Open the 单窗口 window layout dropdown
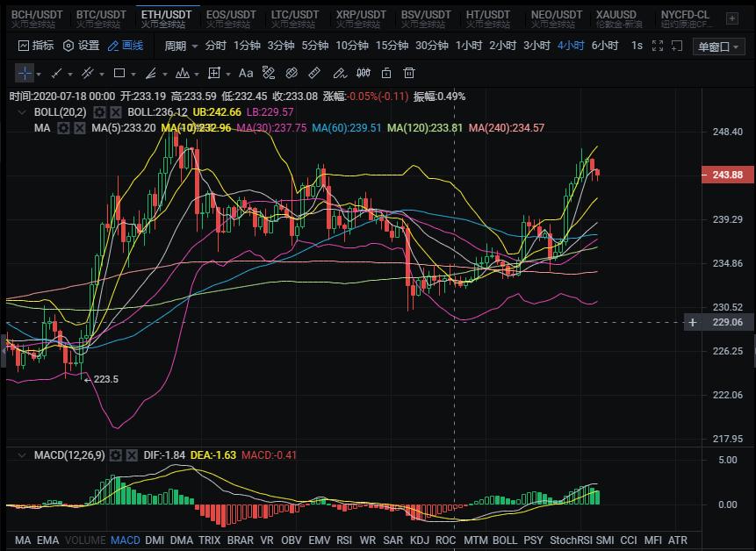This screenshot has width=756, height=551. (x=718, y=47)
